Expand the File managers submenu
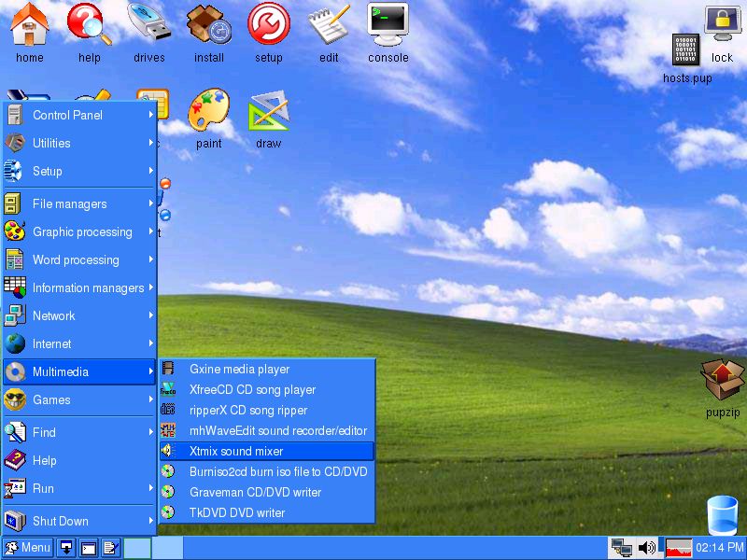 coord(79,203)
